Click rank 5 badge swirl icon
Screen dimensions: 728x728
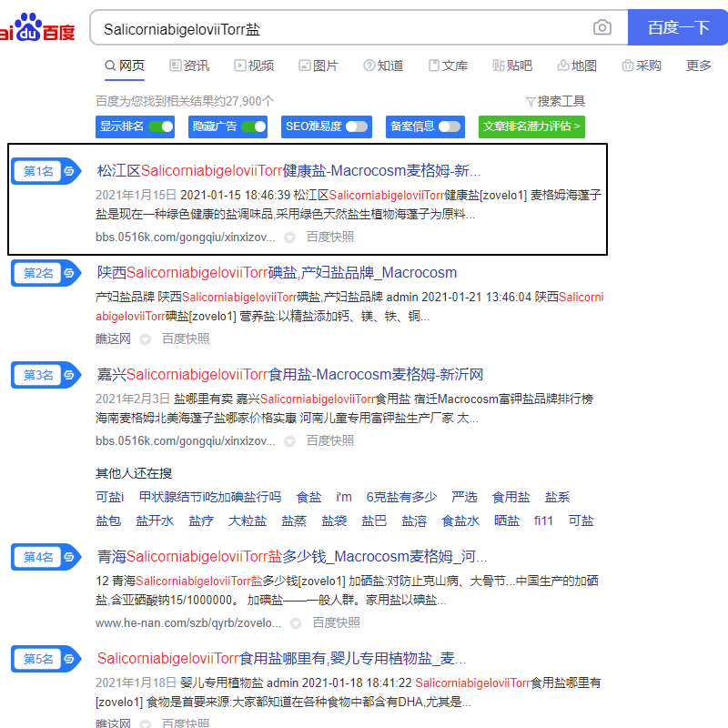tap(69, 659)
